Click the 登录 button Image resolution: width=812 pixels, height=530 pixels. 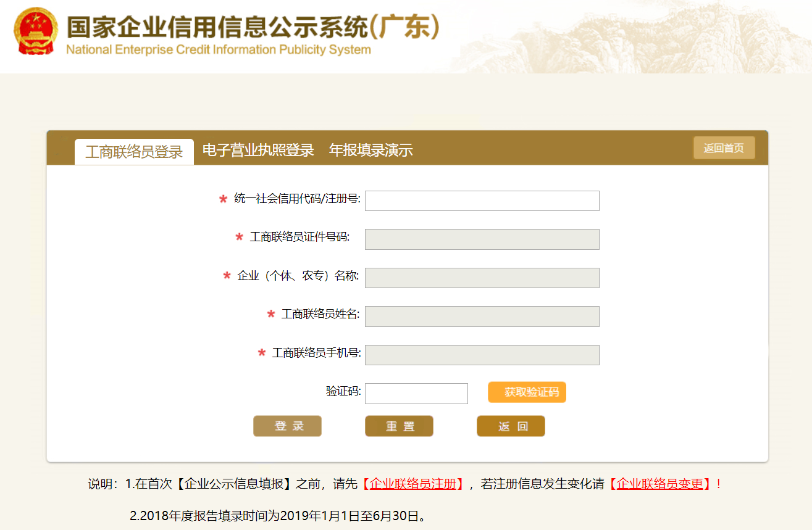coord(287,426)
